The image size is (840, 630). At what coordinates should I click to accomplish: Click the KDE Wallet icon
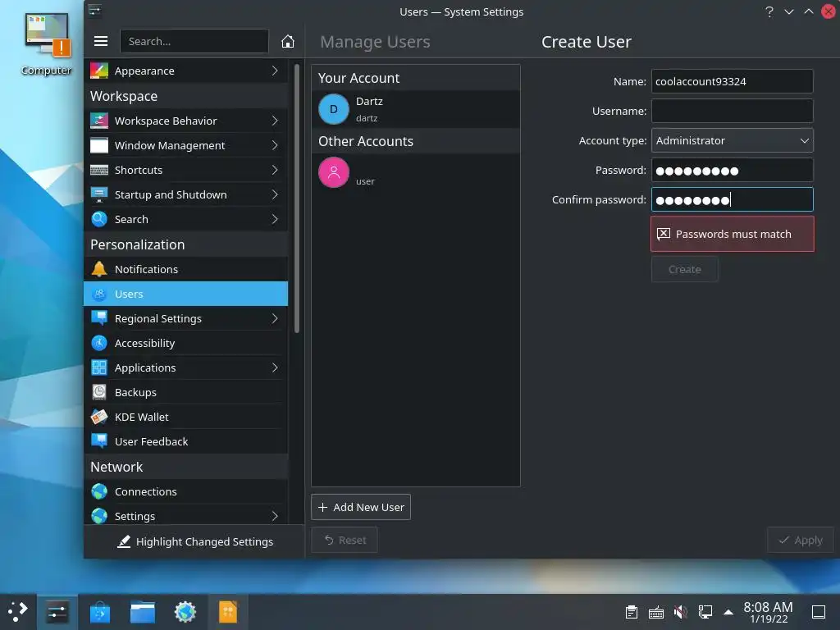[99, 417]
